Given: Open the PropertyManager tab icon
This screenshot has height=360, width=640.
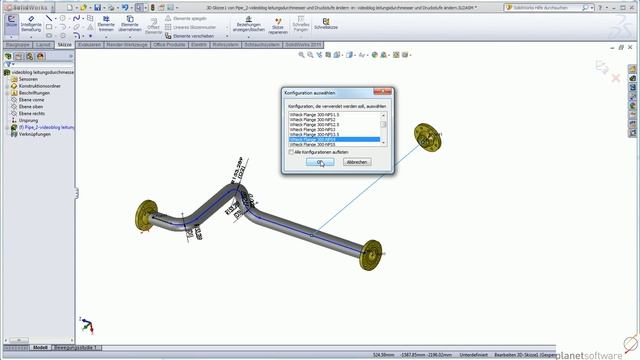Looking at the screenshot, I should 19,56.
